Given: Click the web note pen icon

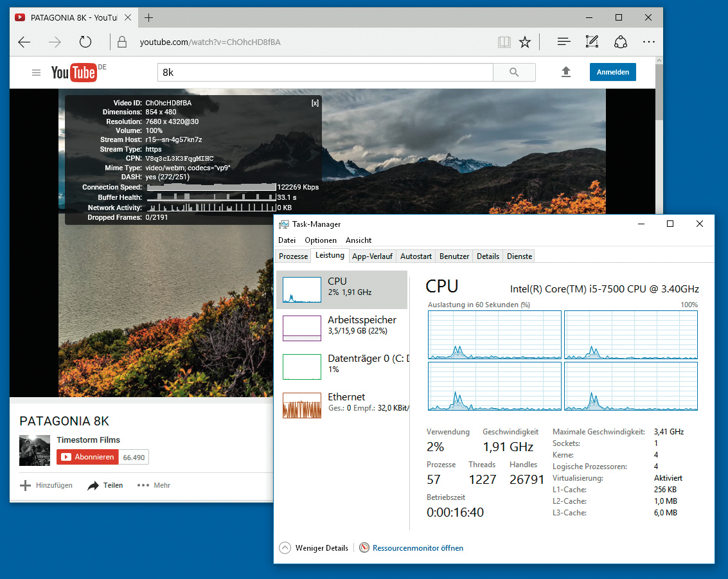Looking at the screenshot, I should [592, 42].
